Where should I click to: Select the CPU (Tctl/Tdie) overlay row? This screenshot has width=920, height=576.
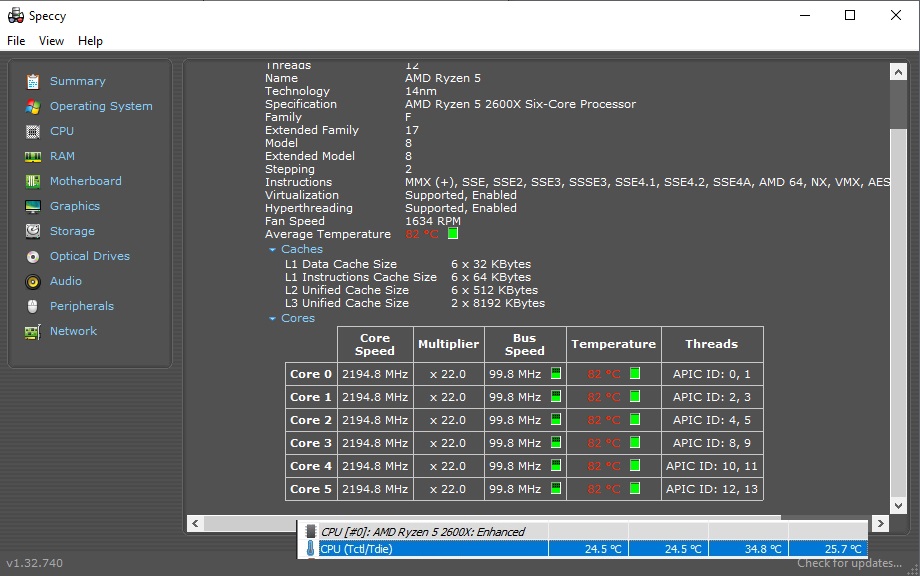[x=583, y=549]
